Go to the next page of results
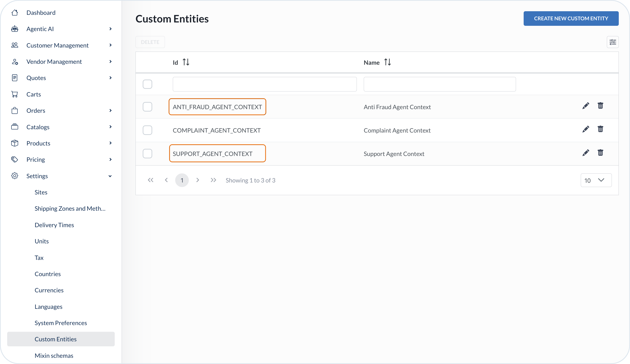Viewport: 630px width, 364px height. point(197,180)
